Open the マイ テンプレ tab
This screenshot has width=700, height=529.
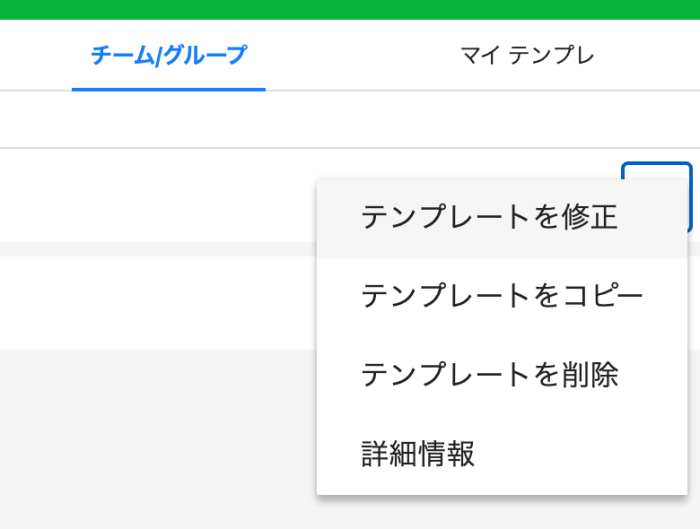[x=527, y=56]
